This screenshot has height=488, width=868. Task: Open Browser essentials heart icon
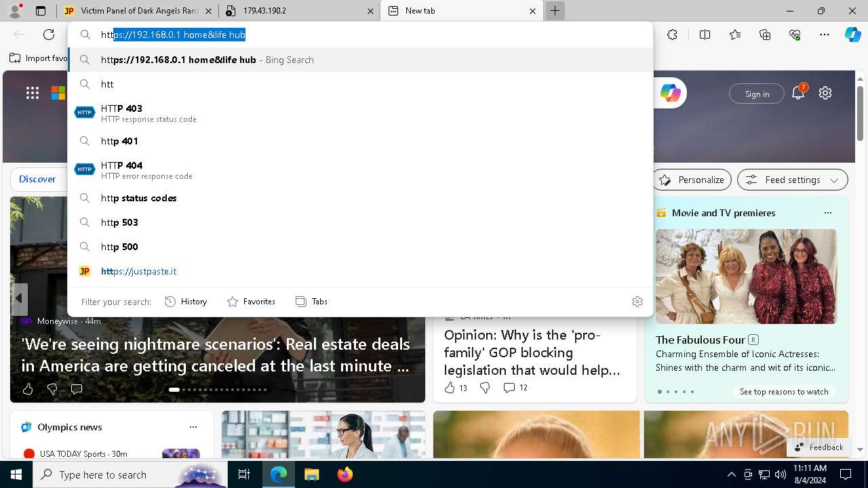(x=795, y=35)
